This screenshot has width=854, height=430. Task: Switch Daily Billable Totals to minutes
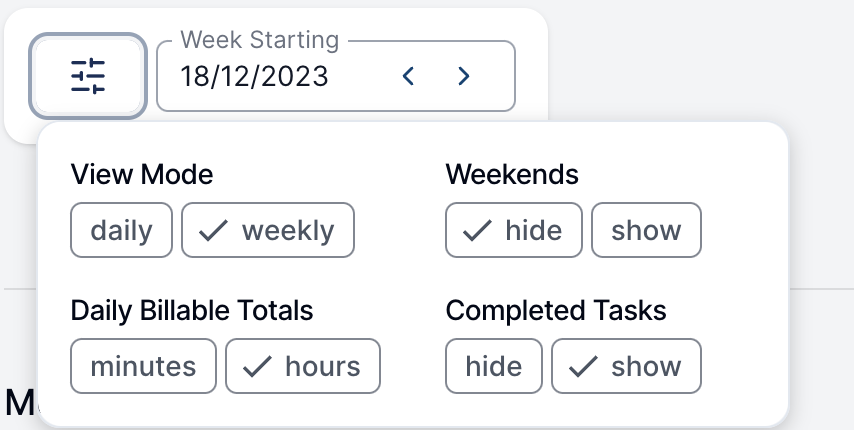(x=143, y=366)
